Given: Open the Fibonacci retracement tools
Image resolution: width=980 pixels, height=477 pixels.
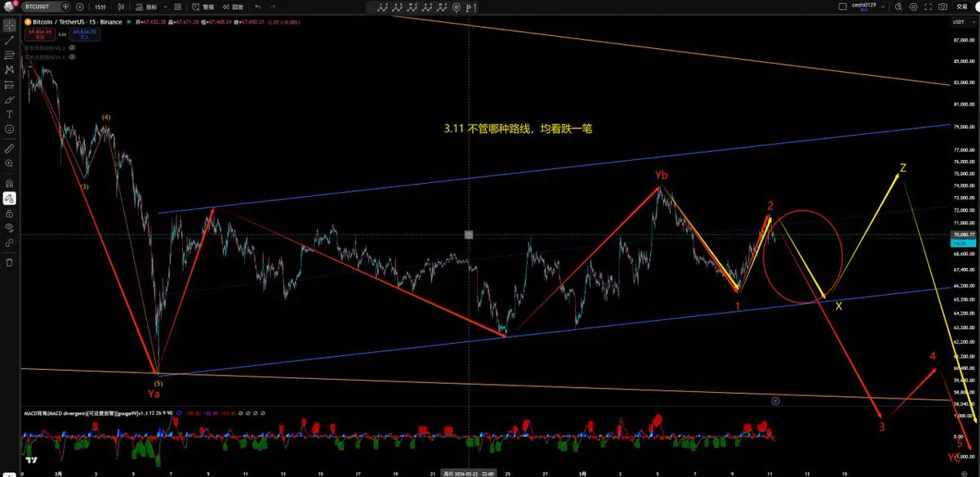Looking at the screenshot, I should tap(10, 55).
